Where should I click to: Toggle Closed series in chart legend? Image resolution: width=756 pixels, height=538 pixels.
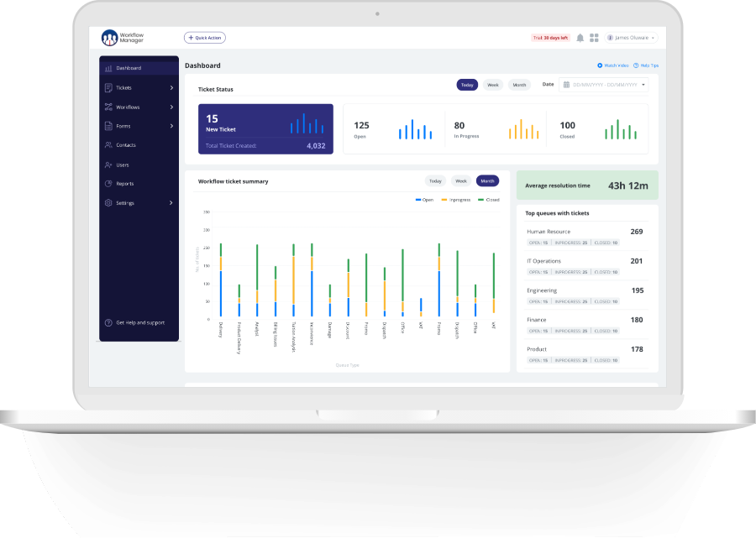coord(488,200)
